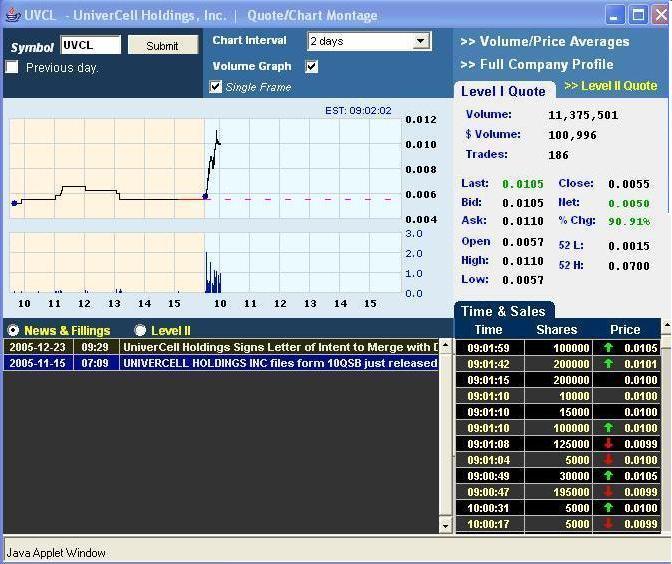Close the UVCL Quote/Chart Montage window
Image resolution: width=672 pixels, height=564 pixels.
click(x=660, y=15)
